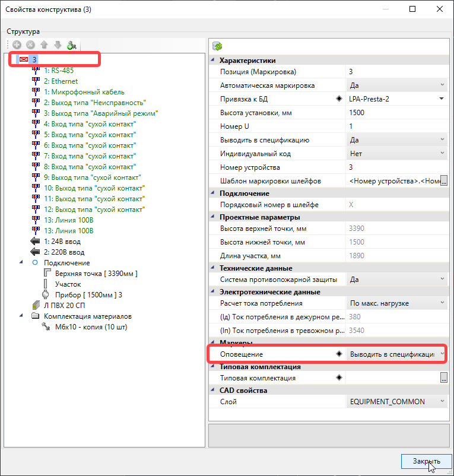Click ellipsis button for Типовая комплектация
The image size is (454, 476).
tap(443, 377)
